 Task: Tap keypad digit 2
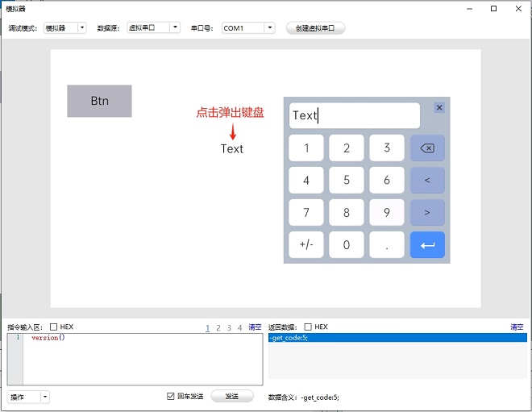point(347,148)
